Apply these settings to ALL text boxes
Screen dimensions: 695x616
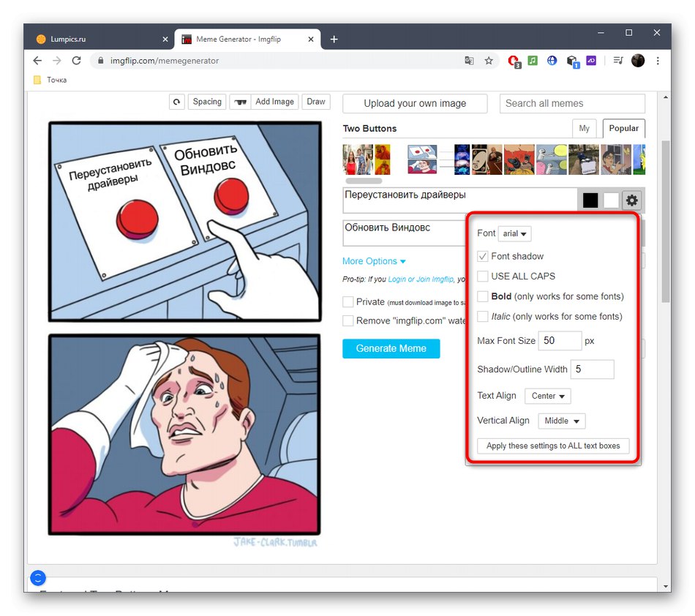tap(553, 446)
